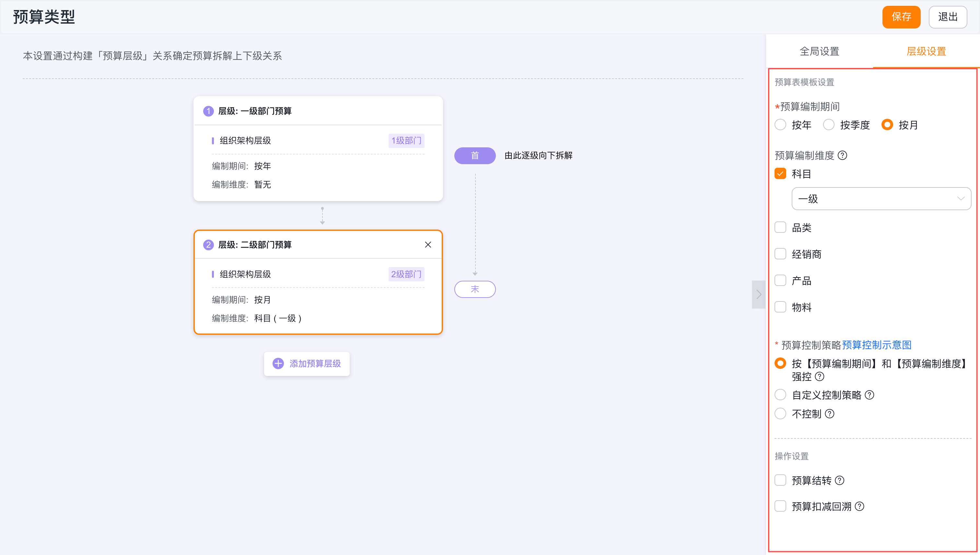Click the 预算表模板设置 section heading
This screenshot has width=980, height=555.
(805, 82)
